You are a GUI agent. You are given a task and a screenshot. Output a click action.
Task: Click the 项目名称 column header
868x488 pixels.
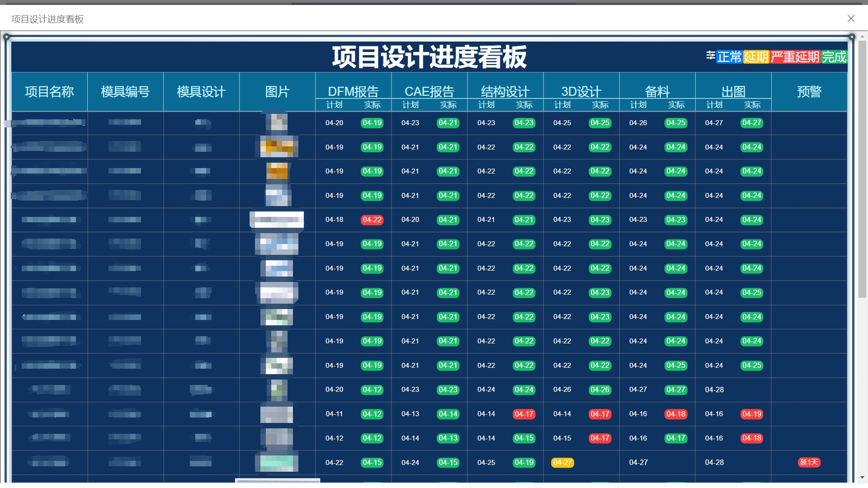pos(49,92)
